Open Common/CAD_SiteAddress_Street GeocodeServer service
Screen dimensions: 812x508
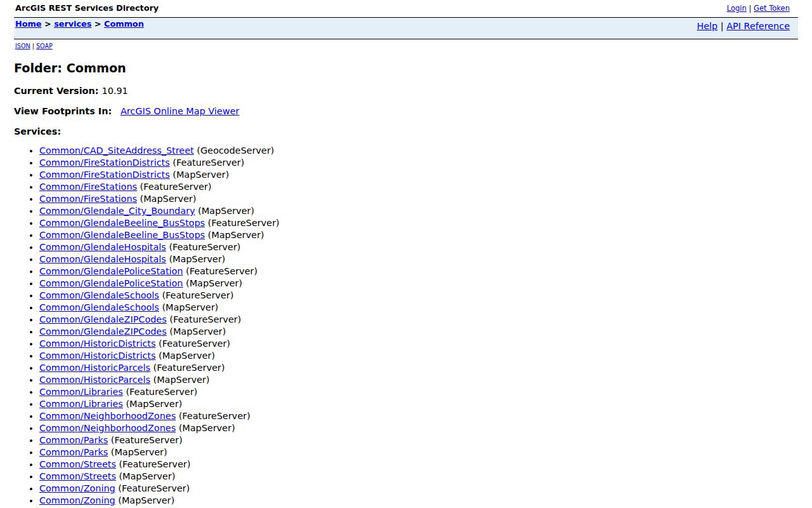[117, 150]
